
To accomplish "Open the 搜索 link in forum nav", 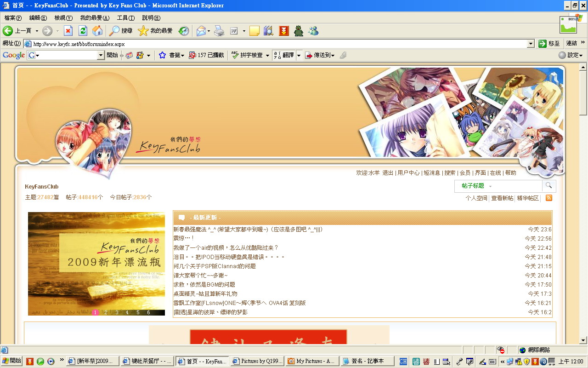I will click(x=450, y=173).
